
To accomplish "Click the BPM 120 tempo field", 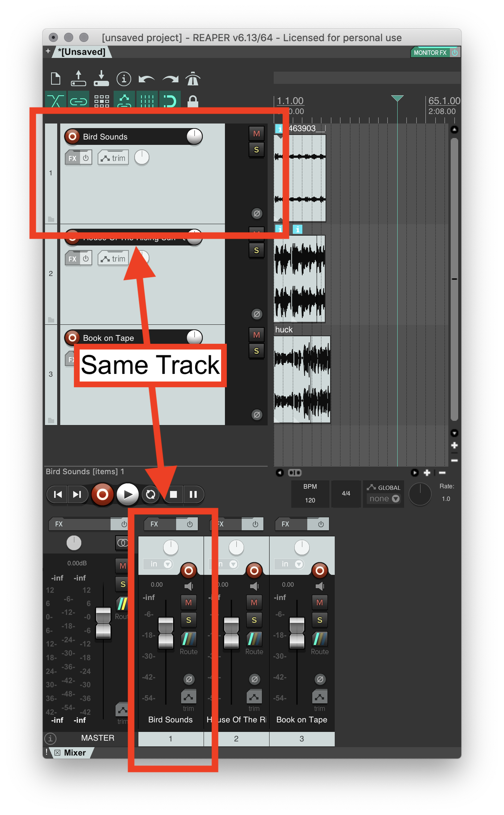I will (310, 494).
